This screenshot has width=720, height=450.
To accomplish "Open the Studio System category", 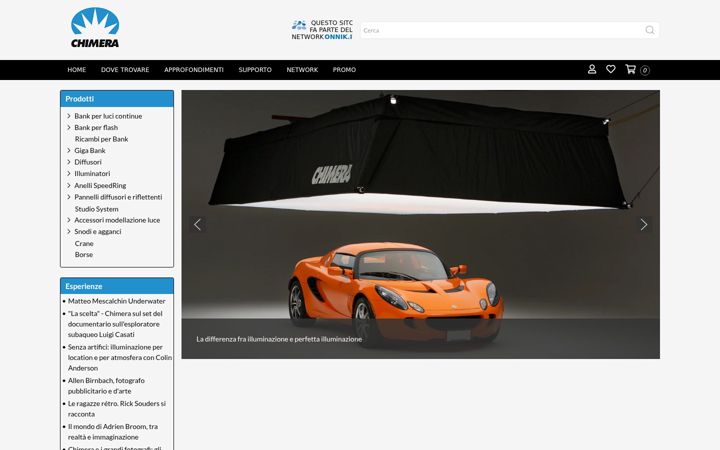I will (96, 209).
